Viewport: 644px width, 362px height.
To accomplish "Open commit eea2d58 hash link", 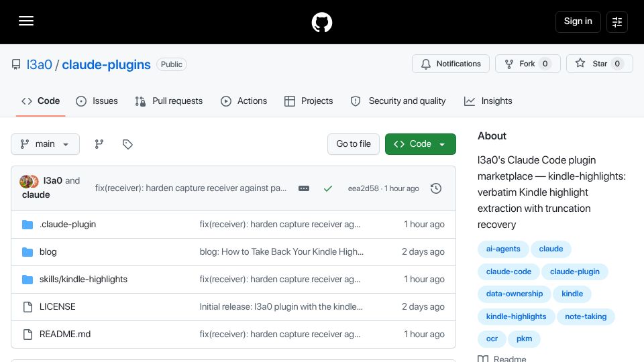I will 363,188.
